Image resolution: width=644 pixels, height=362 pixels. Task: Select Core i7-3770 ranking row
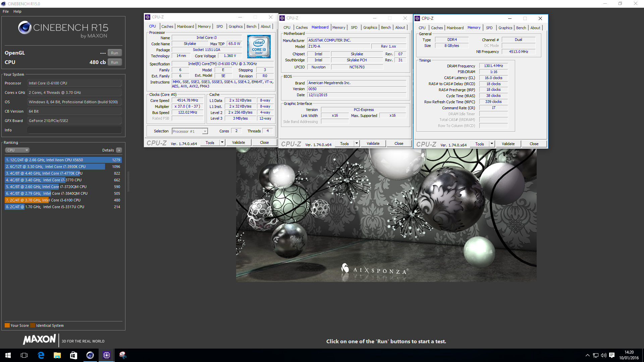63,180
